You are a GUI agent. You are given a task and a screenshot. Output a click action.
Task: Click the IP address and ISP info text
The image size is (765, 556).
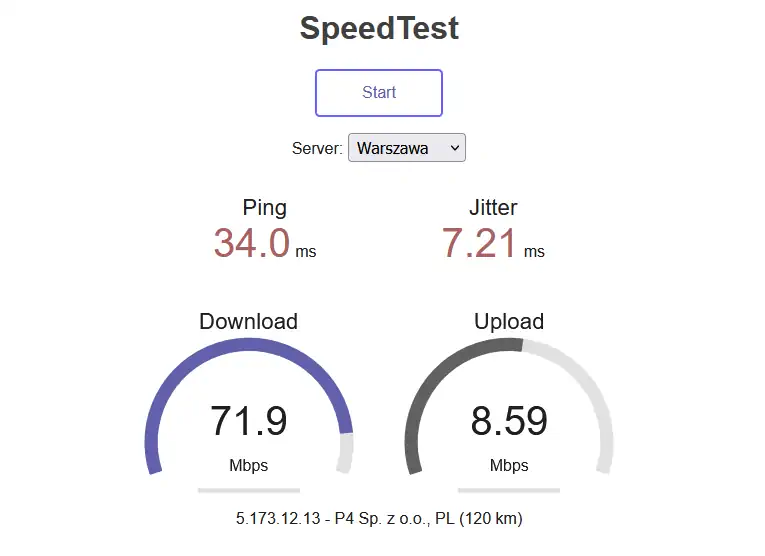point(379,518)
